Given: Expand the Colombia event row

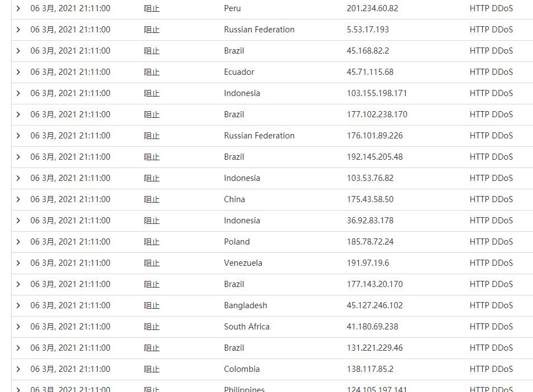Looking at the screenshot, I should [18, 369].
